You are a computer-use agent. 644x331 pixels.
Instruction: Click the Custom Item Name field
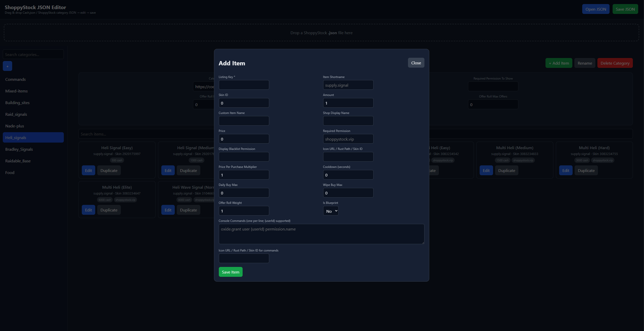click(244, 121)
